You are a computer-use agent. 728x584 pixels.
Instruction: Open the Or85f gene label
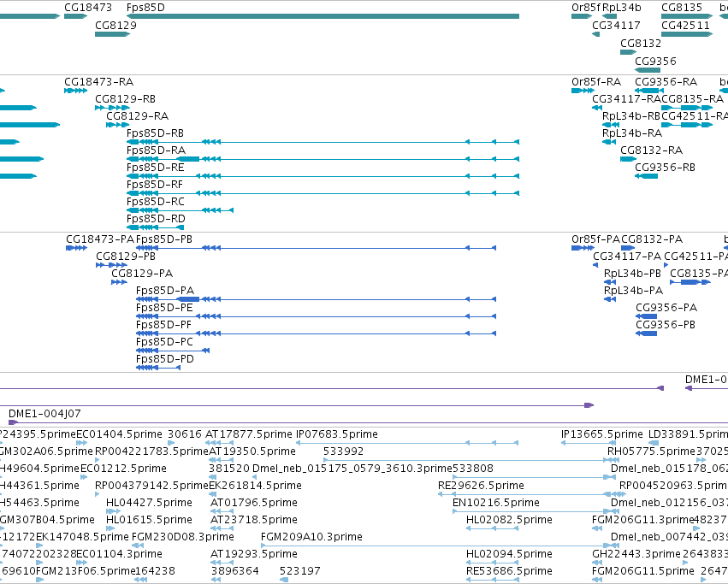(586, 8)
